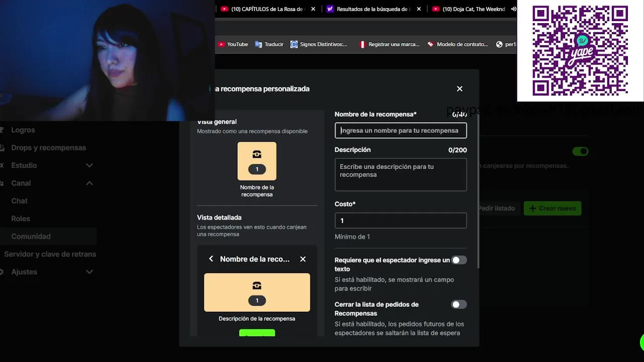The height and width of the screenshot is (362, 644).
Task: Close the Resultados de la búsqueda tab
Action: pyautogui.click(x=419, y=9)
